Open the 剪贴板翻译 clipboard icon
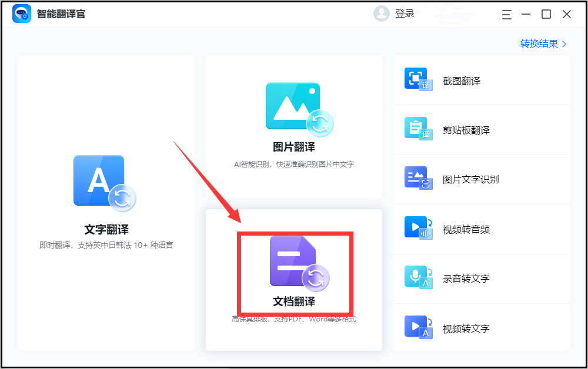Screen dimensions: 588x369 417,127
